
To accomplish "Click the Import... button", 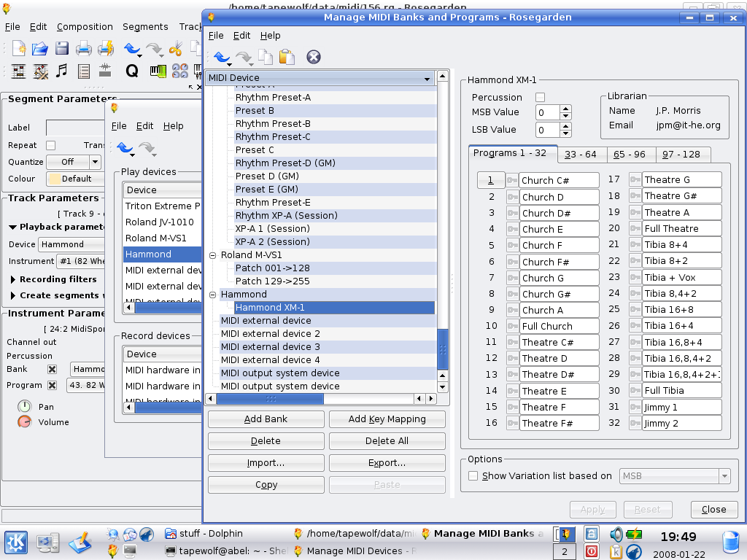I will [266, 463].
